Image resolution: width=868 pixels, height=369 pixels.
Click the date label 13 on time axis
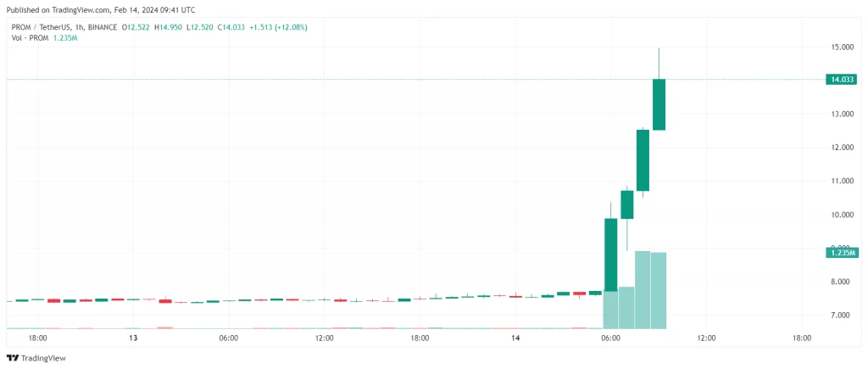pos(133,338)
